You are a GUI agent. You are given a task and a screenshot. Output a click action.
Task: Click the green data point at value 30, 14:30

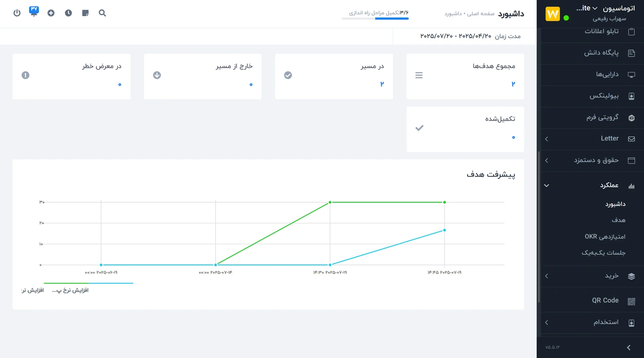click(330, 202)
